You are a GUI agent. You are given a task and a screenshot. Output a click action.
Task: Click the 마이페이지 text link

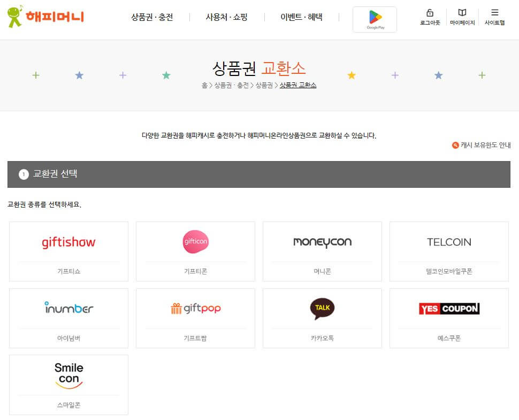point(462,22)
